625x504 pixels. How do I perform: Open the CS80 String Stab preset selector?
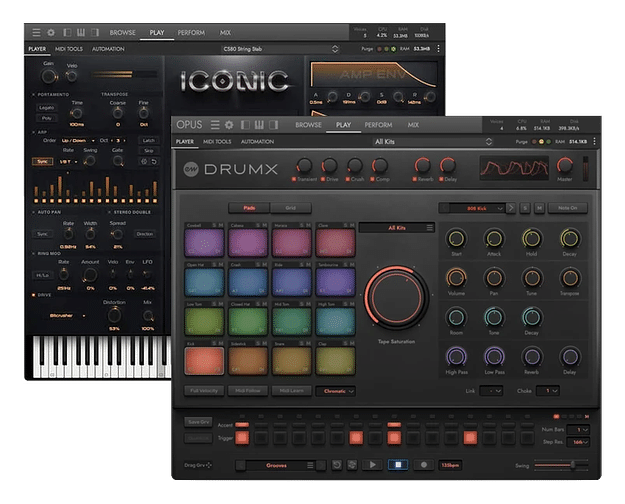(281, 49)
